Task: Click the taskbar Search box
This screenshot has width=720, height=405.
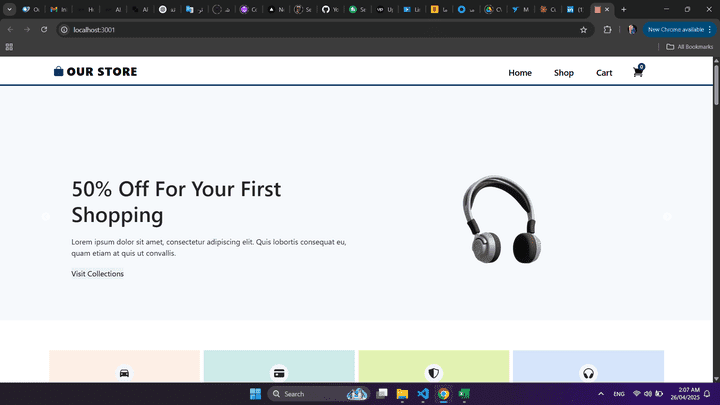Action: [319, 394]
